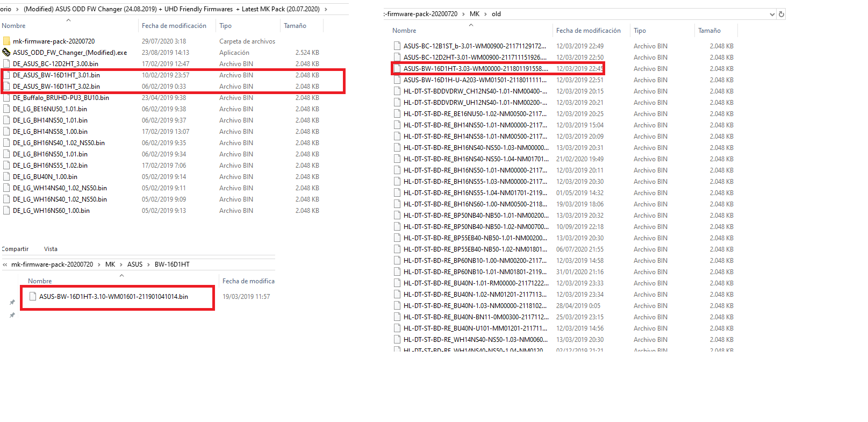Click file icon of HL-DT-ST-BD-RE_BE16NU50-1.02 file

coord(397,113)
